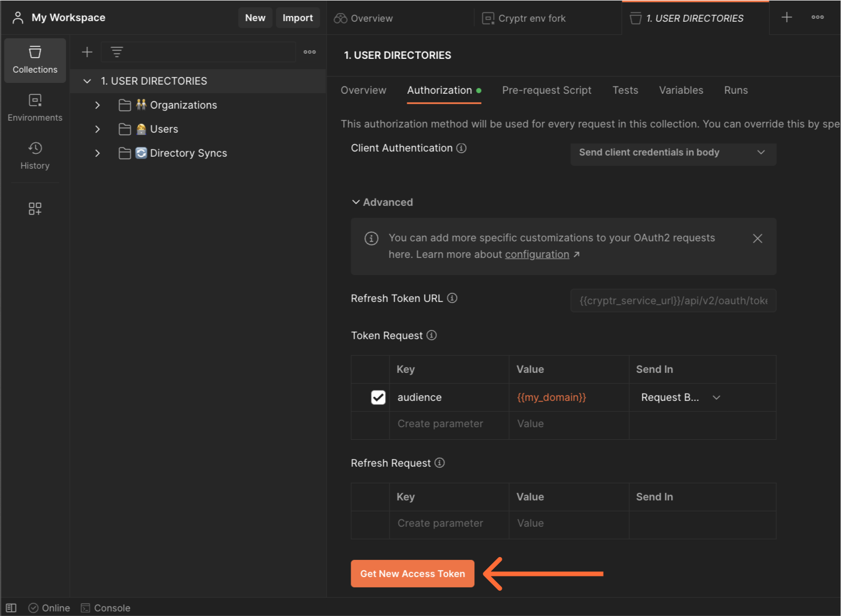Click the plus icon to create new collection
This screenshot has height=616, width=841.
[x=87, y=52]
